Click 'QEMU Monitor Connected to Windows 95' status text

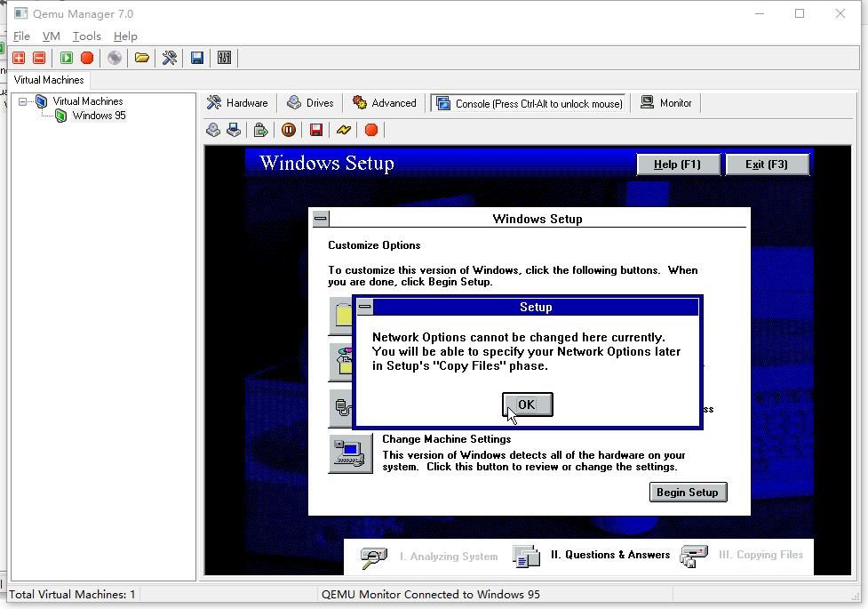431,595
